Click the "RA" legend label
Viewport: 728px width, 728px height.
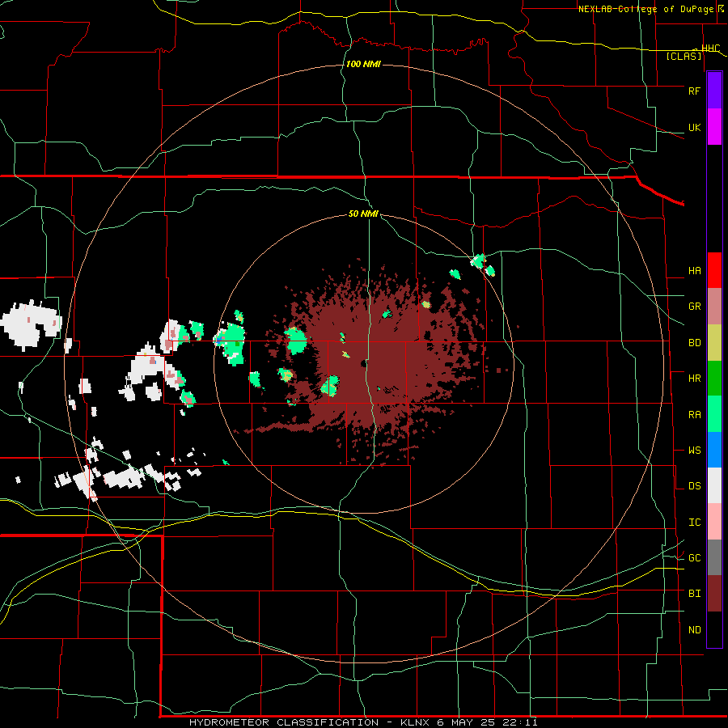click(x=694, y=415)
